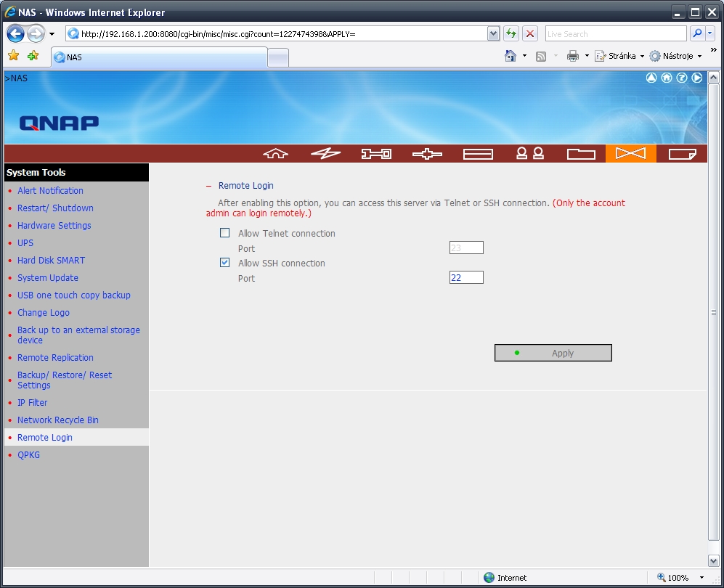The width and height of the screenshot is (724, 588).
Task: Open a new blank browser tab
Action: 278,58
